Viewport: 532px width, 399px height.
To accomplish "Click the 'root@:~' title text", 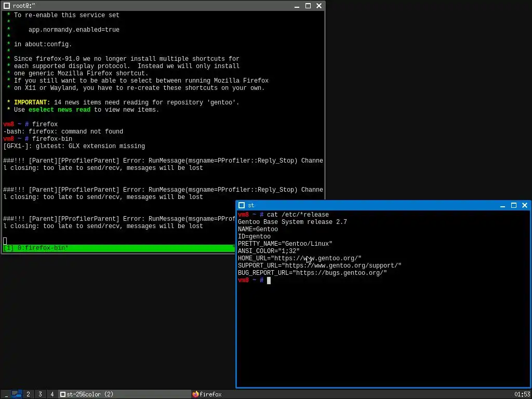I will tap(24, 6).
